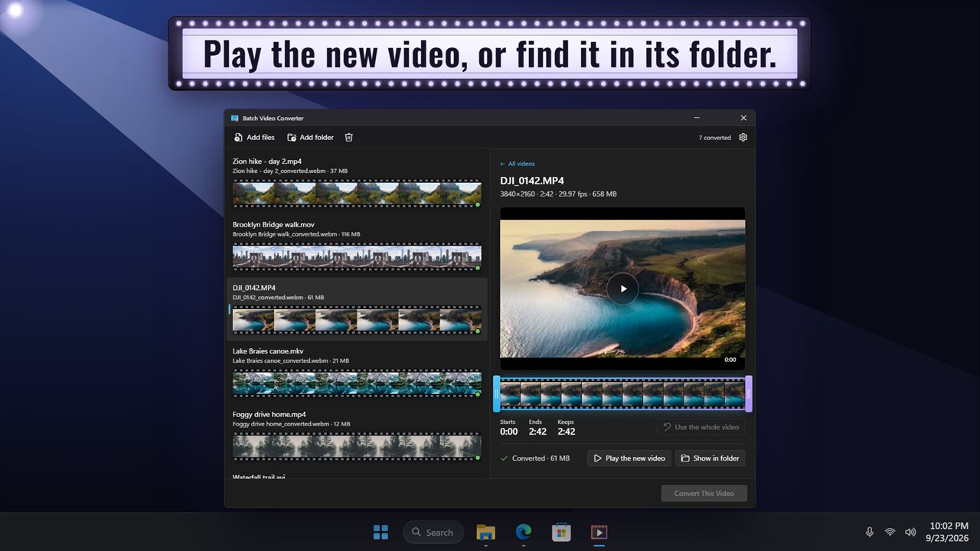This screenshot has width=980, height=551.
Task: Open File Explorer from the taskbar
Action: 485,532
